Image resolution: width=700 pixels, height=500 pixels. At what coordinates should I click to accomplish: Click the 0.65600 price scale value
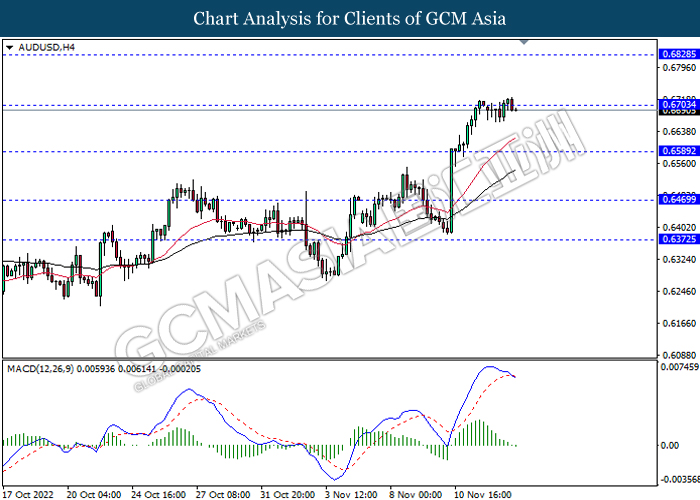(x=679, y=164)
